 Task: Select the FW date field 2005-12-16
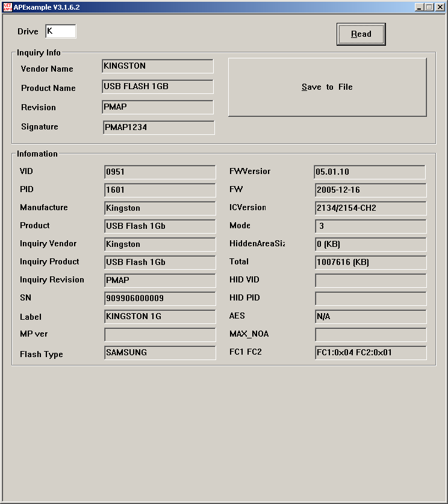(x=371, y=190)
